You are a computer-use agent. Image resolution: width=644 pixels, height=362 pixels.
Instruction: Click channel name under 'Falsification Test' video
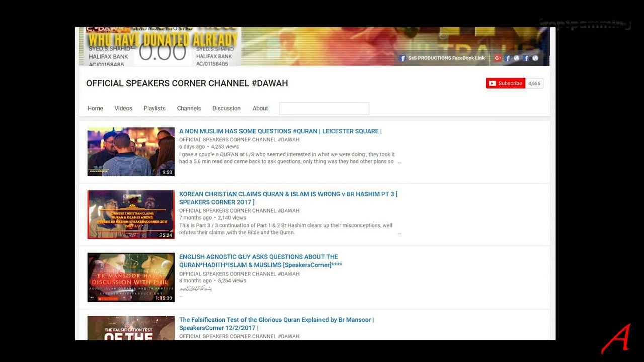click(239, 337)
